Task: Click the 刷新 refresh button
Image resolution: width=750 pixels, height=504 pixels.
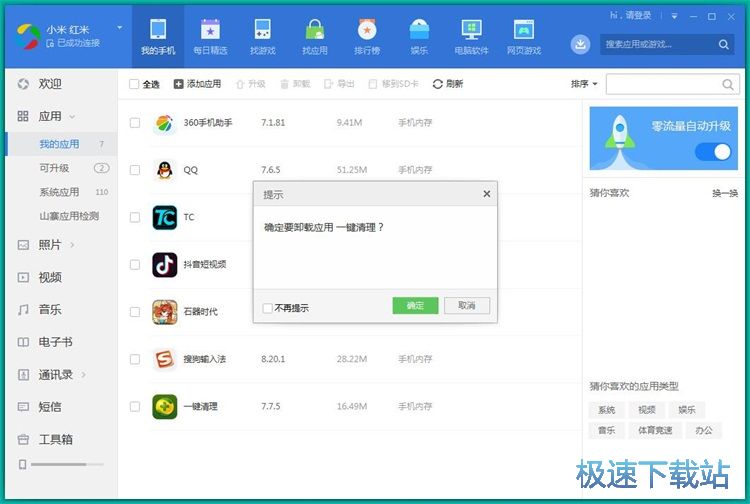Action: 448,84
